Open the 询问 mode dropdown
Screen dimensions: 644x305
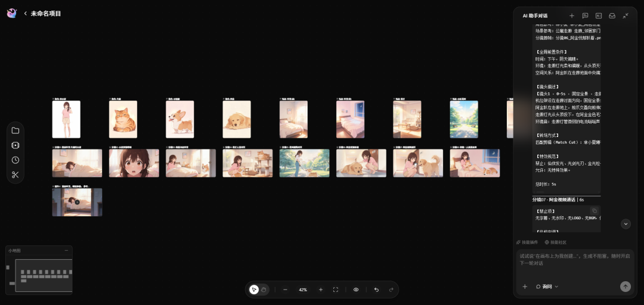[x=547, y=287]
